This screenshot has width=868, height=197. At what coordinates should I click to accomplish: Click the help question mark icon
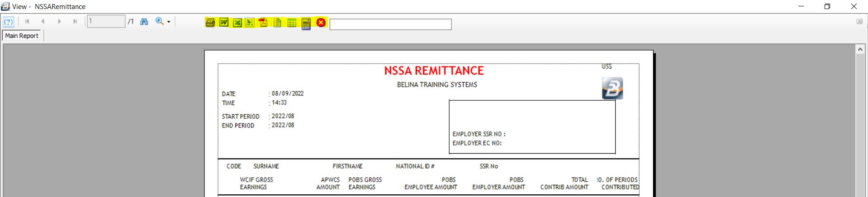click(x=9, y=22)
